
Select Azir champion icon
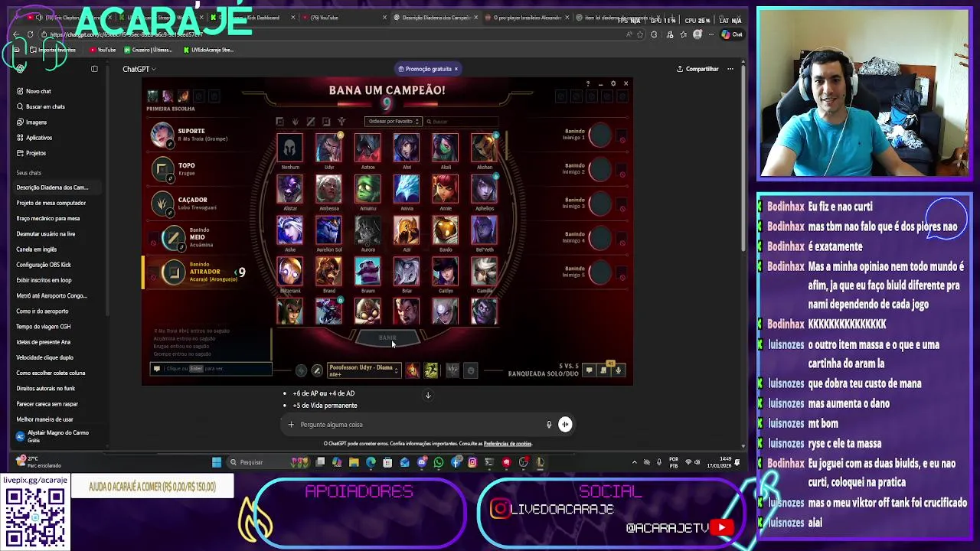[x=407, y=230]
